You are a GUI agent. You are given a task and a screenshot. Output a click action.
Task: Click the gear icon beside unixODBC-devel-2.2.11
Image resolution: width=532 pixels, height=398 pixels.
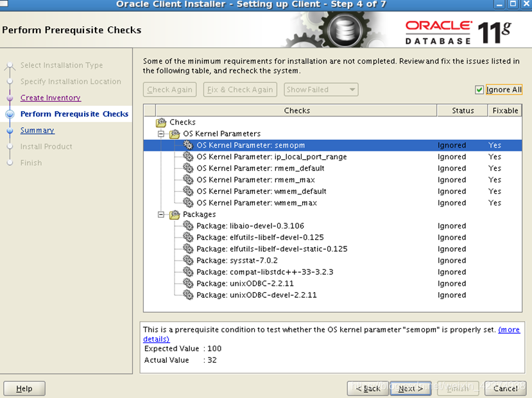coord(188,295)
